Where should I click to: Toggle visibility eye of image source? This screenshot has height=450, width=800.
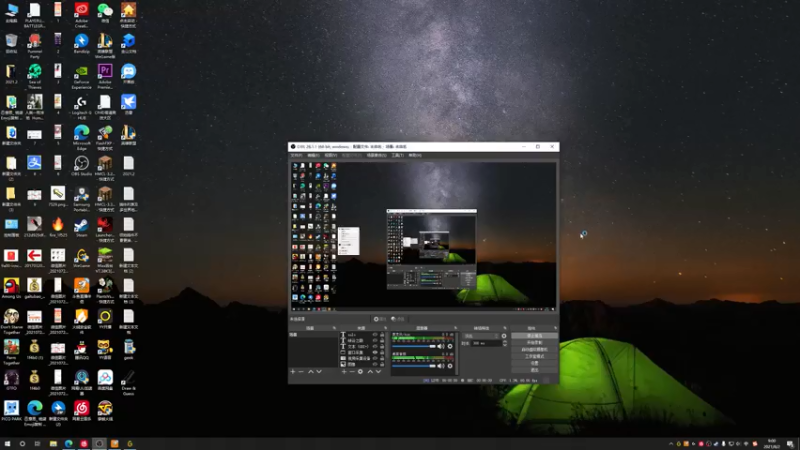click(375, 364)
